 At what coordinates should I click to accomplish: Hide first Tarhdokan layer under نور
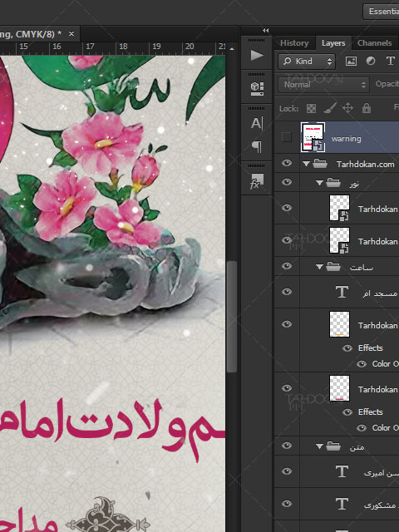coord(287,208)
